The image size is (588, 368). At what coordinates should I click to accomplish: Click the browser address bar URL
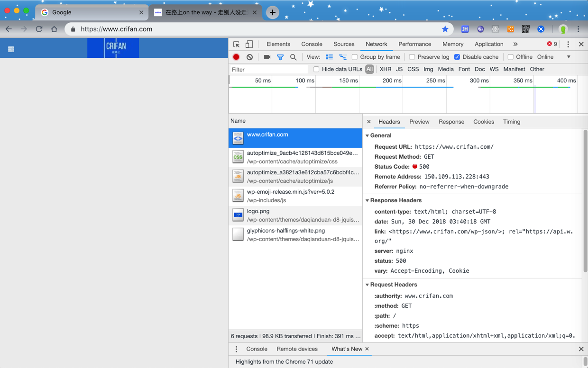(116, 29)
